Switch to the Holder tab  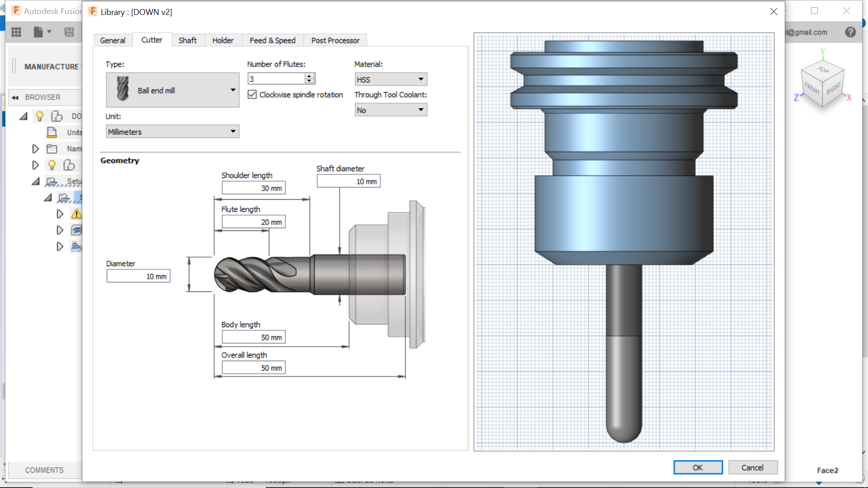[223, 41]
